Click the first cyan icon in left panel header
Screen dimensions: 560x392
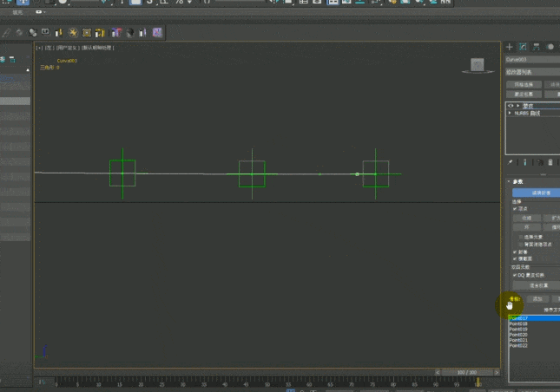(x=3, y=59)
